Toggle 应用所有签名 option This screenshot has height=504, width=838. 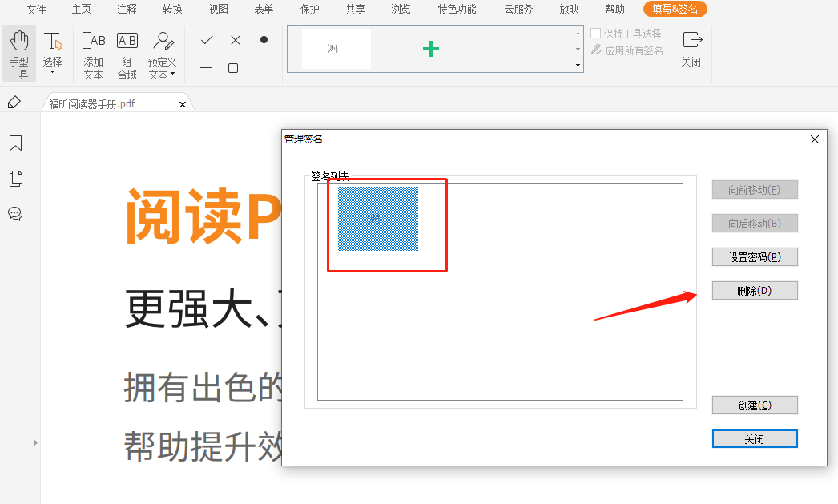pos(594,50)
